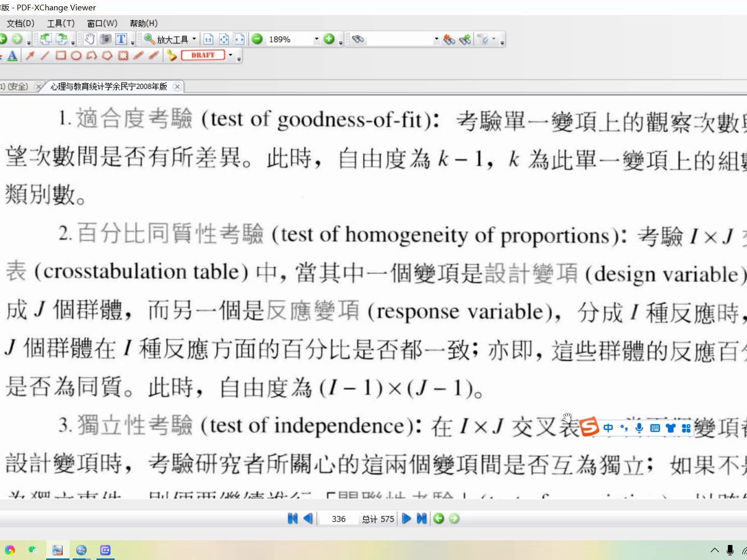Go to first page button
Viewport: 747px width, 560px height.
(293, 519)
